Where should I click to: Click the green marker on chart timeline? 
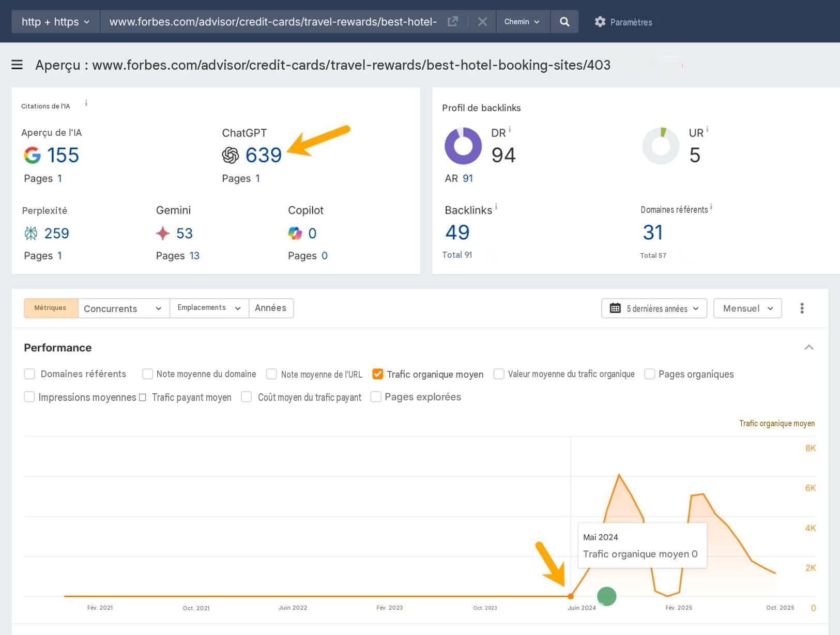click(607, 596)
